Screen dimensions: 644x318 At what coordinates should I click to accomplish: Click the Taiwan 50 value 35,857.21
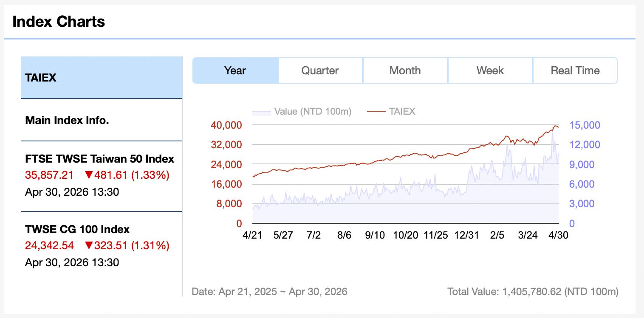pyautogui.click(x=49, y=175)
